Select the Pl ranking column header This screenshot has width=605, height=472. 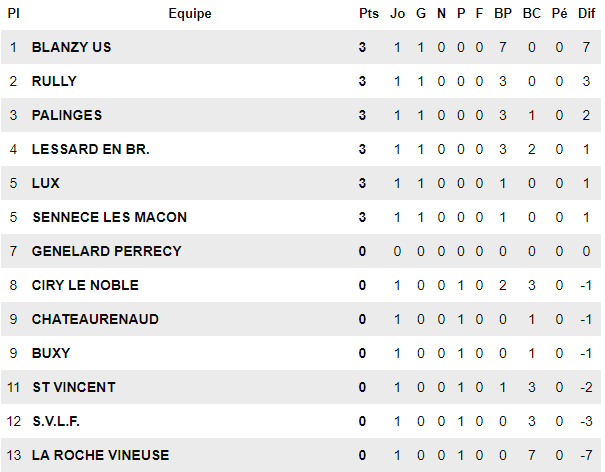coord(13,14)
